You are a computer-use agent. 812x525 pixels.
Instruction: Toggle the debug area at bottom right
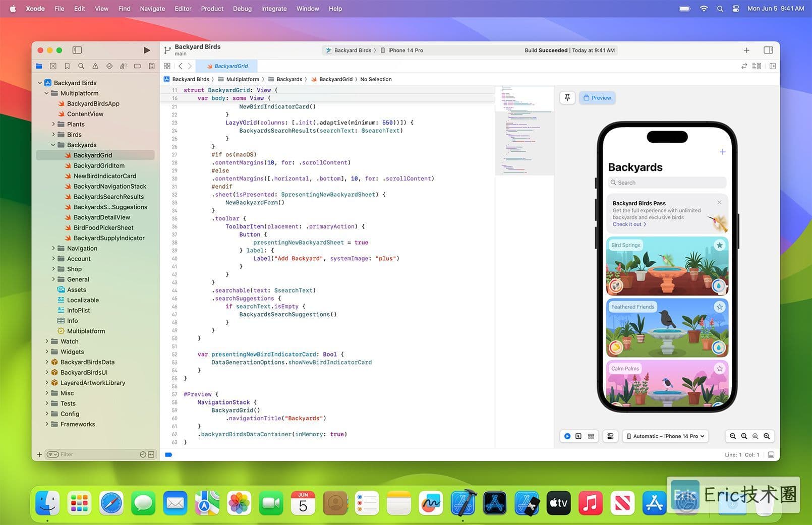pos(771,455)
